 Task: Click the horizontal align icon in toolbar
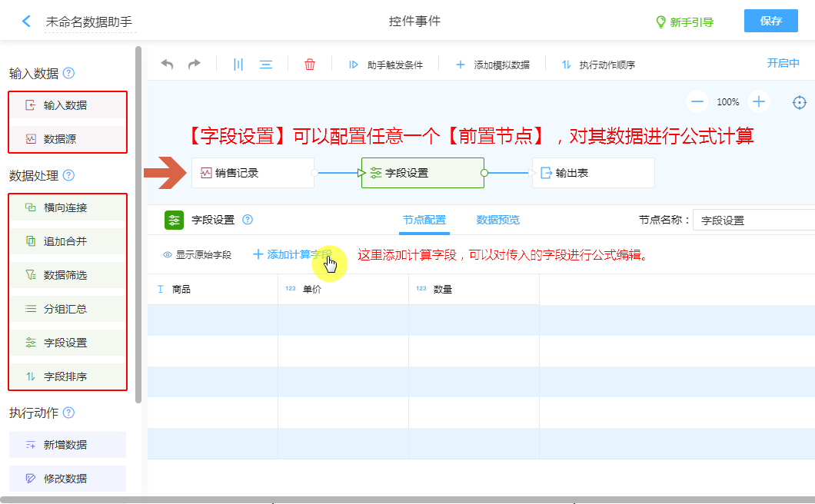pyautogui.click(x=266, y=65)
